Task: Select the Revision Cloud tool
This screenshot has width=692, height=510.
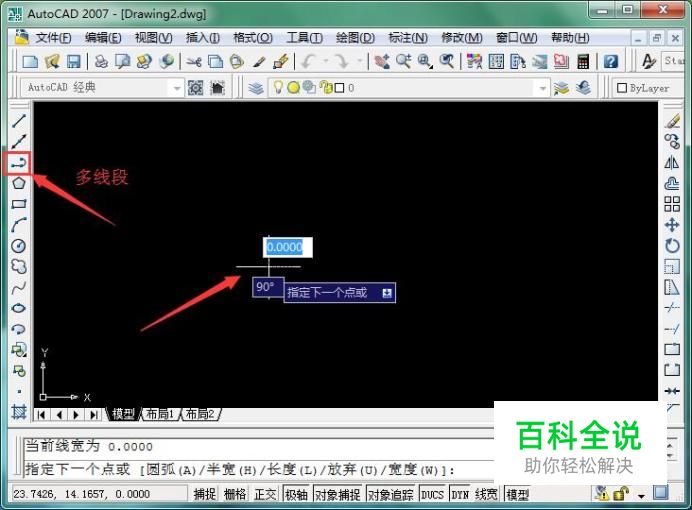Action: (19, 266)
